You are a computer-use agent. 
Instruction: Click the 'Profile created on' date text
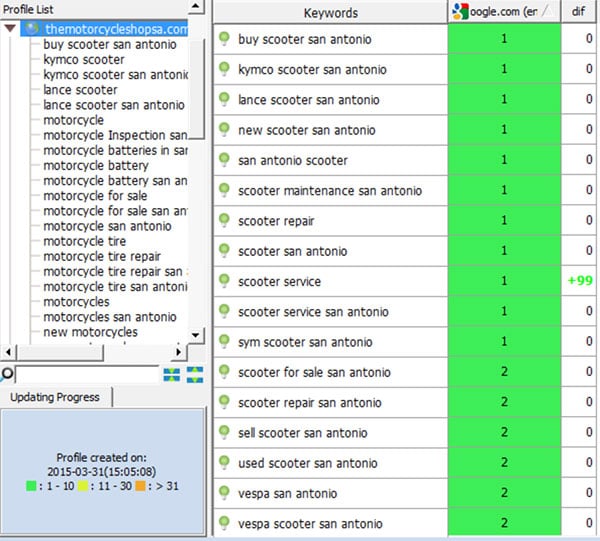(101, 464)
